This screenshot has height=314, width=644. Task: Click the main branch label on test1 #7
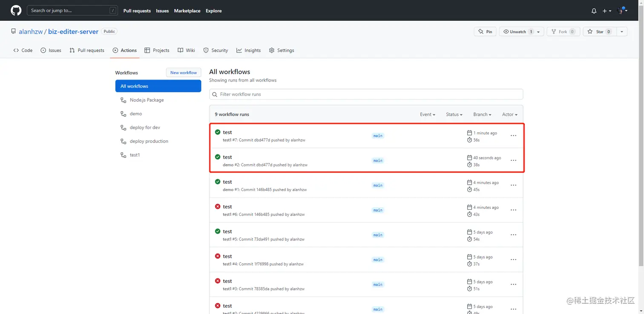(x=378, y=136)
